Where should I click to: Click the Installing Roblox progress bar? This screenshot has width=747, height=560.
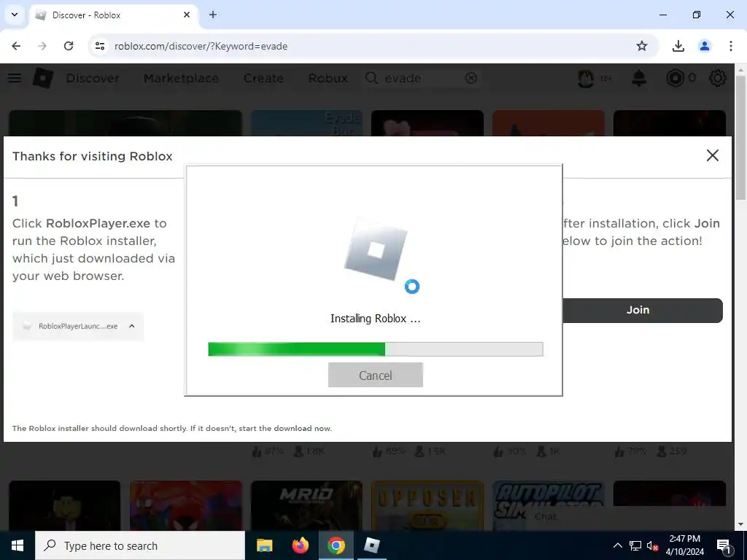tap(376, 349)
